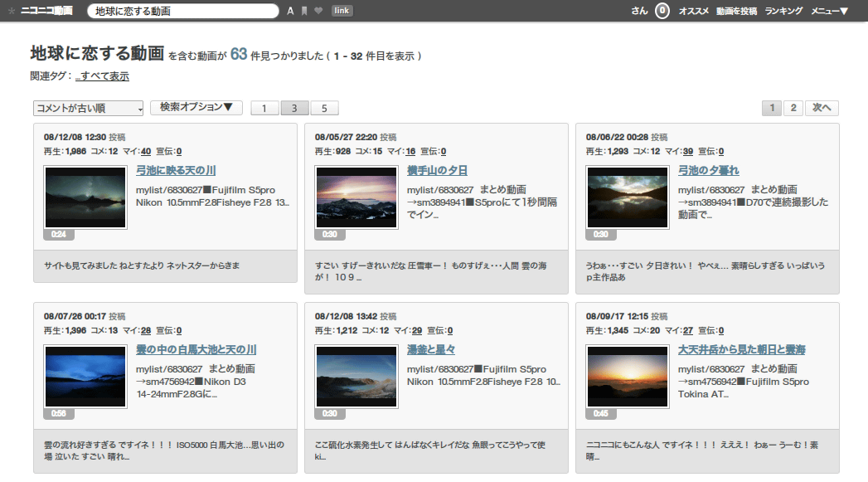Viewport: 868px width, 482px height.
Task: Click the link badge button in the header
Action: 342,11
